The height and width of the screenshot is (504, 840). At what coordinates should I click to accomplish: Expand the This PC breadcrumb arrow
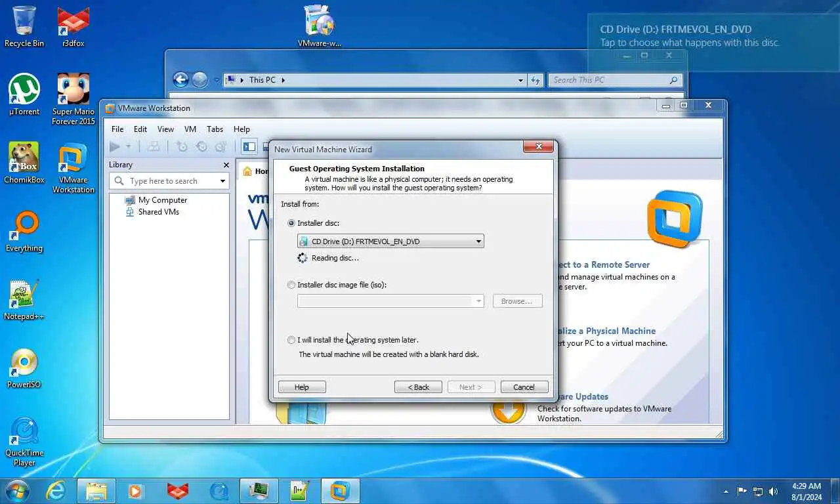tap(283, 80)
